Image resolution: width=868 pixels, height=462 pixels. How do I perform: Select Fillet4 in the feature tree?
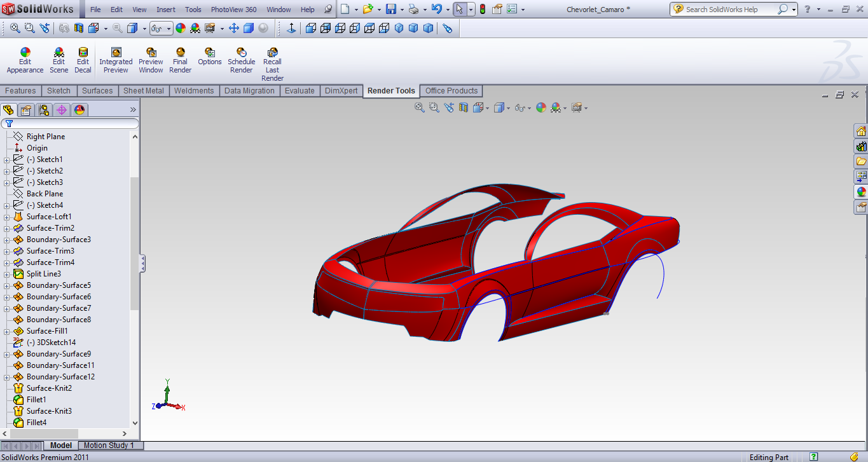[36, 423]
